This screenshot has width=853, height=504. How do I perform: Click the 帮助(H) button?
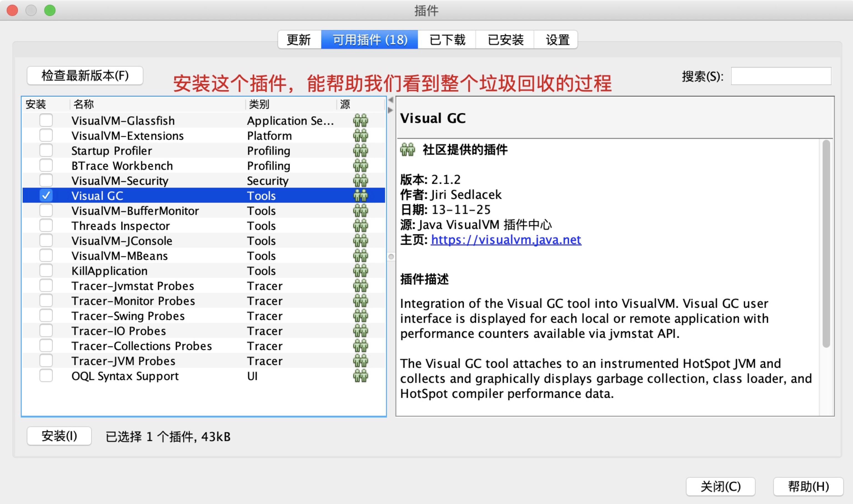click(808, 486)
